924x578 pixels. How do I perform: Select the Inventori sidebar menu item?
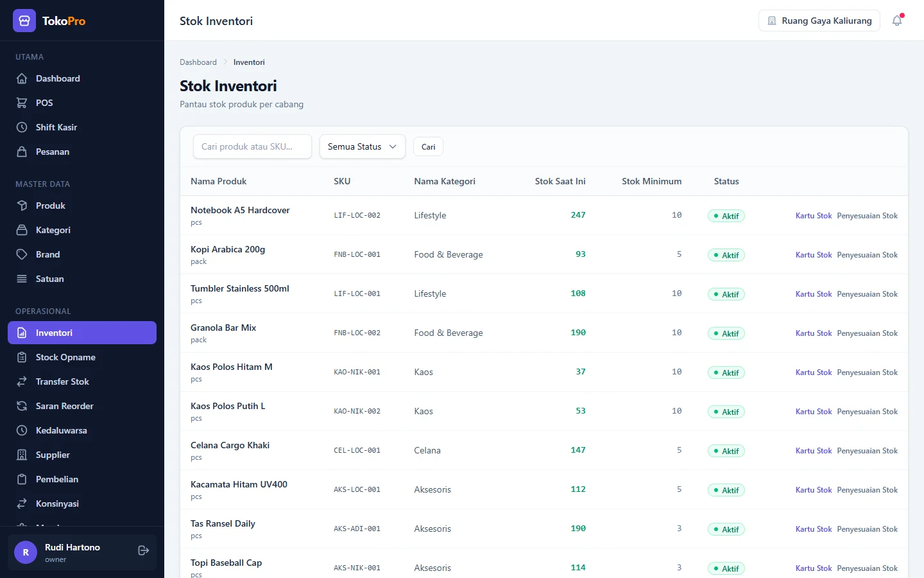pyautogui.click(x=82, y=333)
